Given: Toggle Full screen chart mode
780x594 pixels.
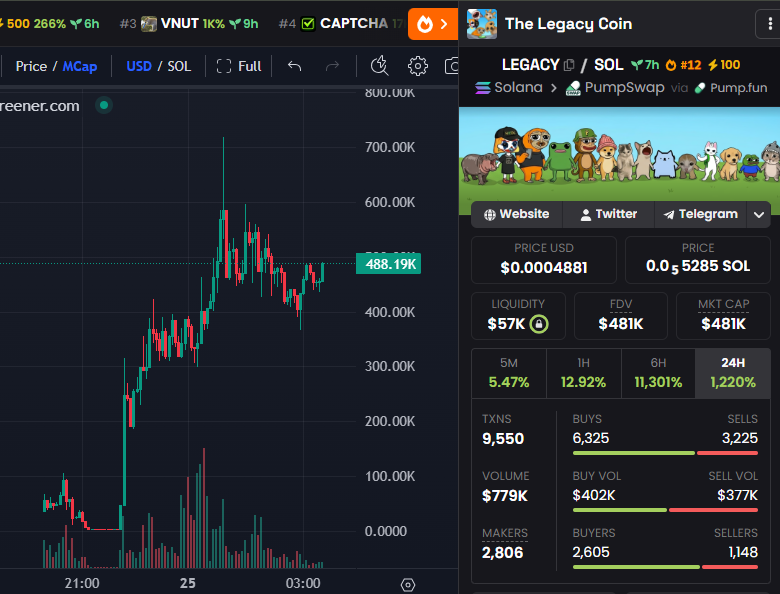Looking at the screenshot, I should (x=239, y=66).
